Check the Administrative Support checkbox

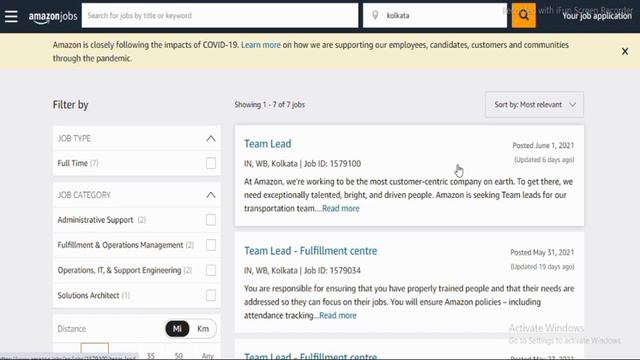211,220
